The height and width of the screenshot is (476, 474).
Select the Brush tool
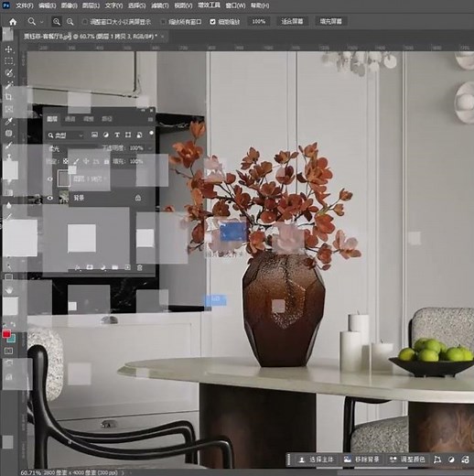tap(9, 146)
